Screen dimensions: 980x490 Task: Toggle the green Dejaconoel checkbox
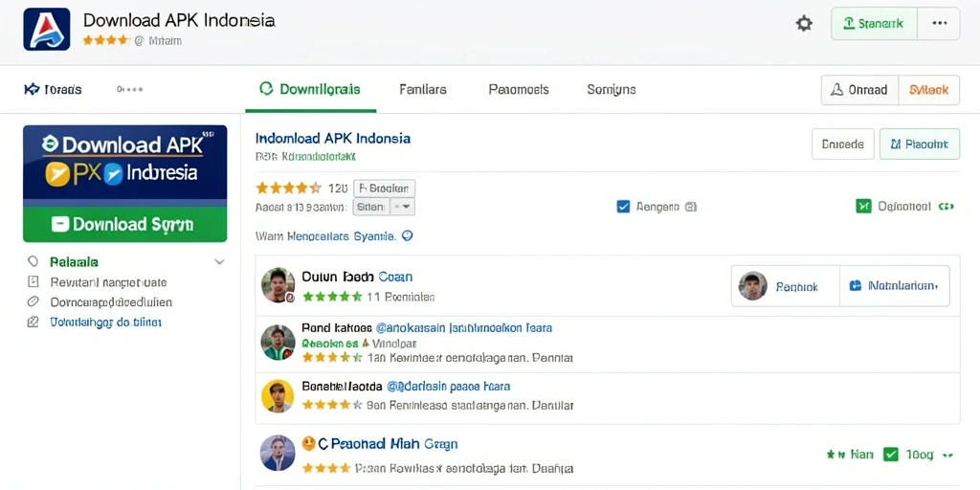tap(863, 207)
